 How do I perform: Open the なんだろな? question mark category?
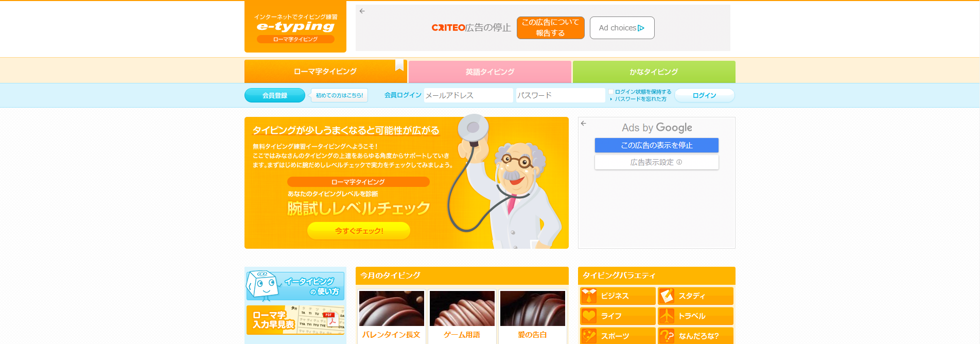[x=667, y=336]
